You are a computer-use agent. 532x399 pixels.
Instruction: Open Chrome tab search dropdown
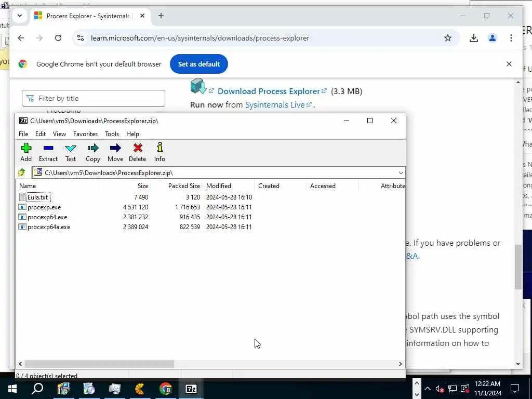click(20, 16)
